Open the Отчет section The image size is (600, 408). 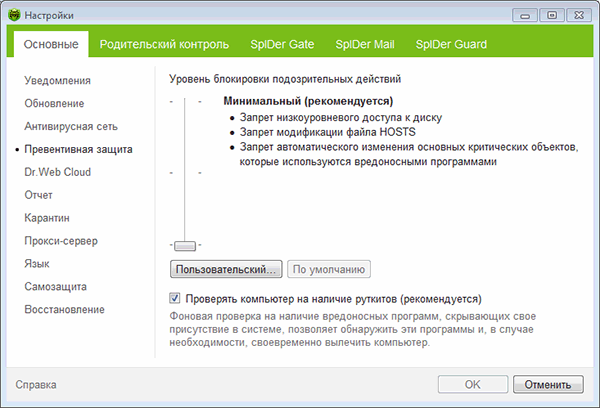point(38,195)
